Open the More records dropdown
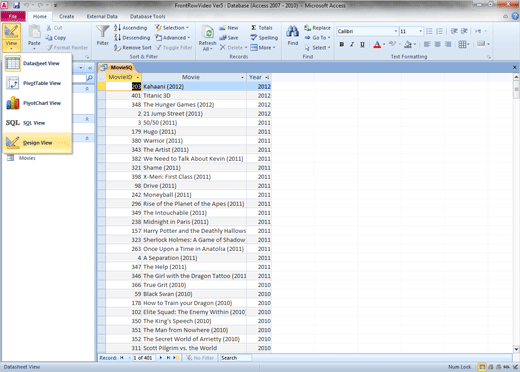Viewport: 520px width, 372px height. click(x=263, y=48)
